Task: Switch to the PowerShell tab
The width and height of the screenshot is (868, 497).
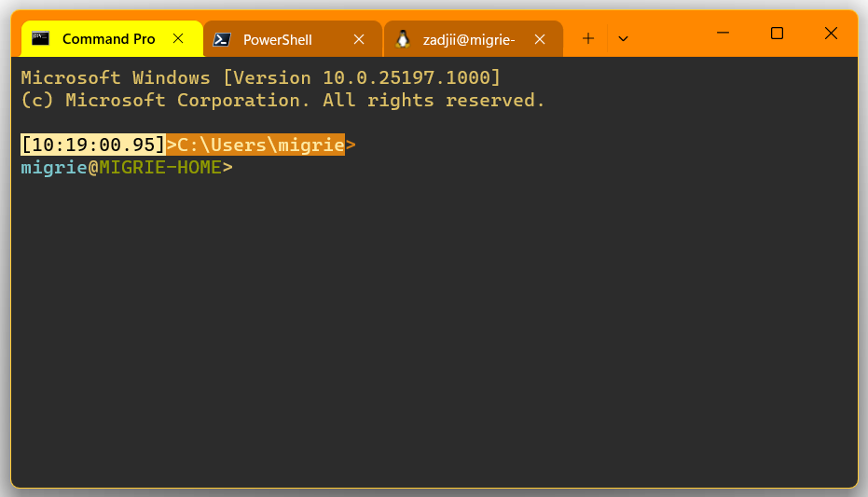Action: tap(293, 39)
